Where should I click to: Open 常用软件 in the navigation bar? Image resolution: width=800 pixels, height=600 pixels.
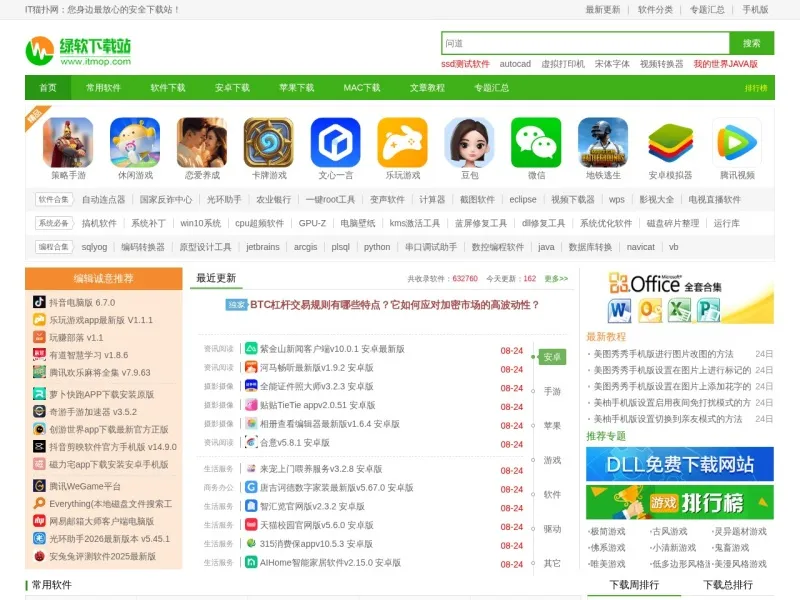pos(103,88)
